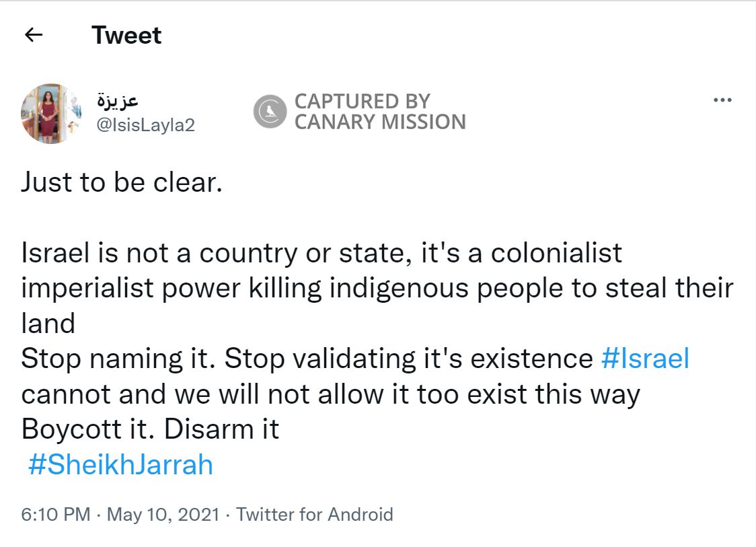Click the "Israel is not a country" line
This screenshot has width=756, height=547.
(x=322, y=253)
